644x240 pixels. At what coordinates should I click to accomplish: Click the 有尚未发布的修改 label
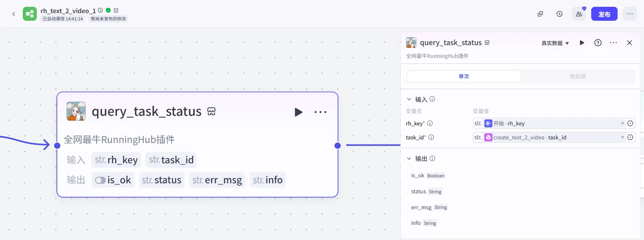tap(108, 19)
